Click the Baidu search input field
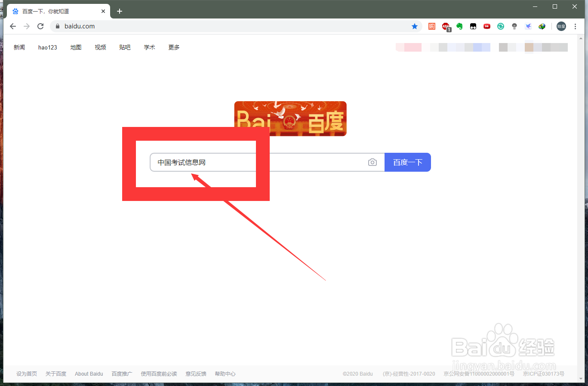The image size is (588, 386). point(267,162)
